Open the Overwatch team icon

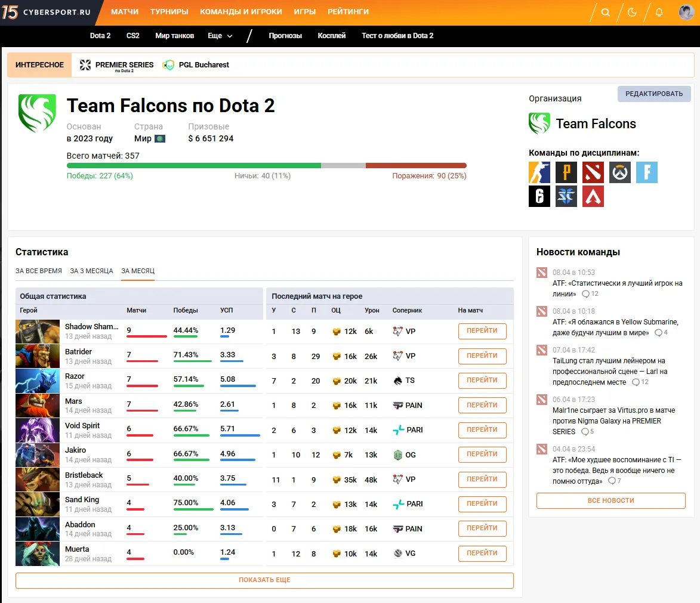pos(620,172)
